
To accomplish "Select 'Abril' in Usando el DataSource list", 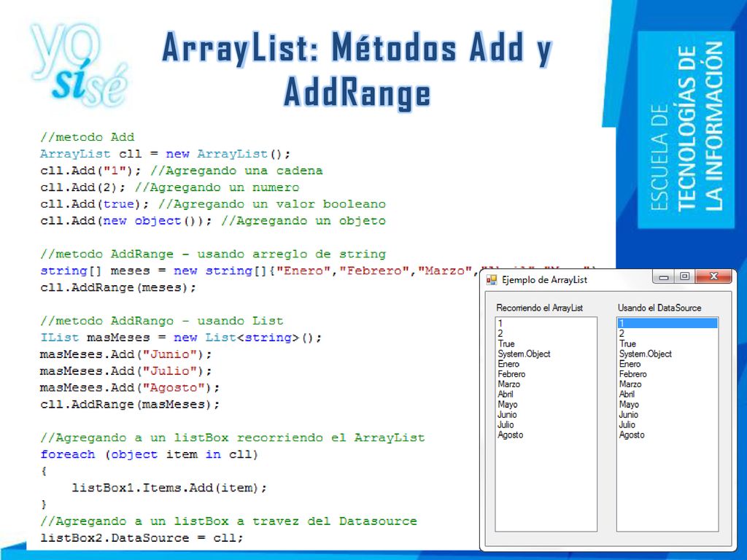I will pos(627,394).
